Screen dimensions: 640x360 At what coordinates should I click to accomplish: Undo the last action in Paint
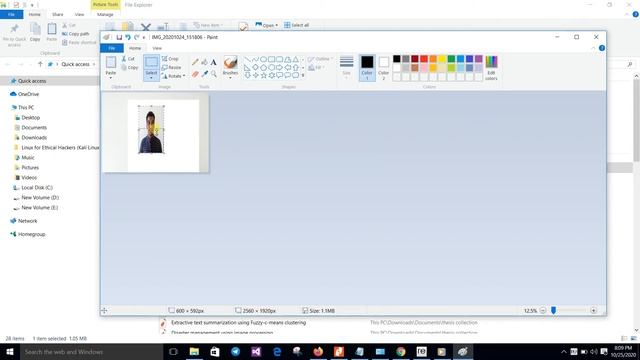click(128, 37)
